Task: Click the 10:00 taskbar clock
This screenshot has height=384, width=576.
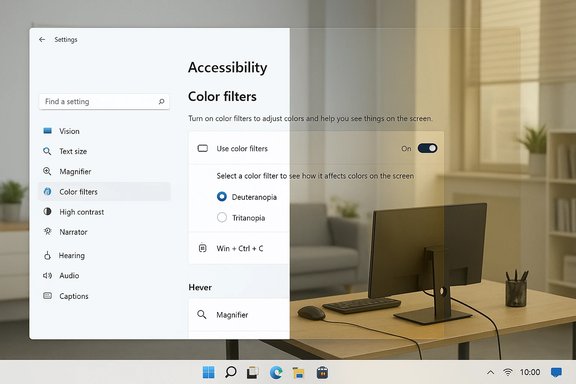Action: tap(530, 372)
